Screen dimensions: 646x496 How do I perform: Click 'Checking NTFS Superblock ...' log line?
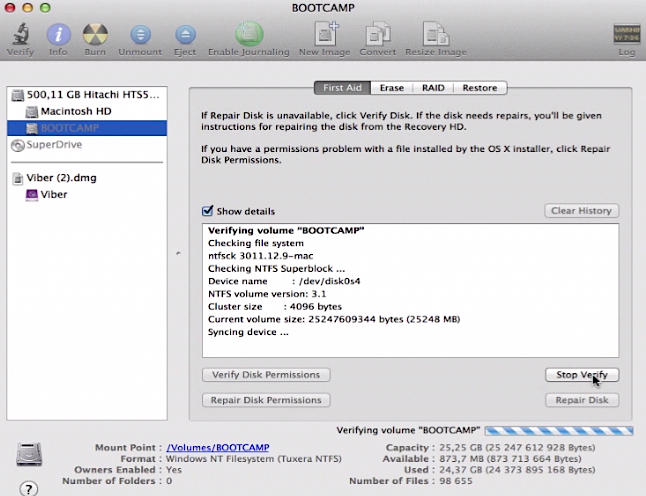276,269
